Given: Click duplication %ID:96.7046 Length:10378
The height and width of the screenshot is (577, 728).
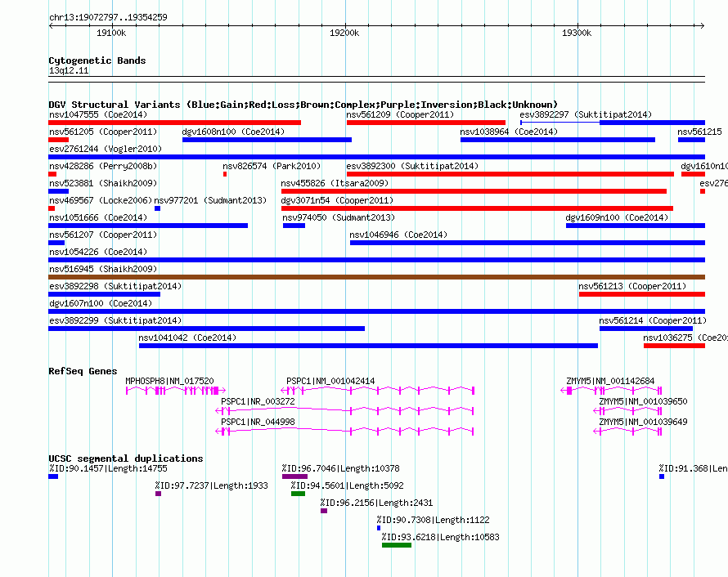Looking at the screenshot, I should (x=341, y=468).
